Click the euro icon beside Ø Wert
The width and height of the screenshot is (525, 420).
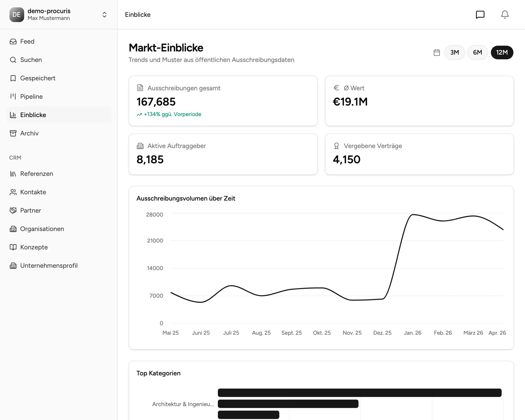[336, 88]
